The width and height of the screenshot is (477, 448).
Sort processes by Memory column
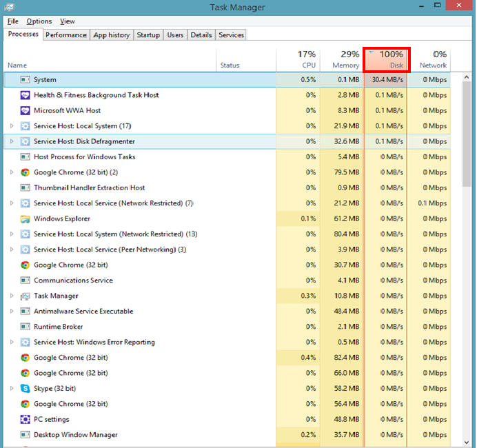pos(341,60)
